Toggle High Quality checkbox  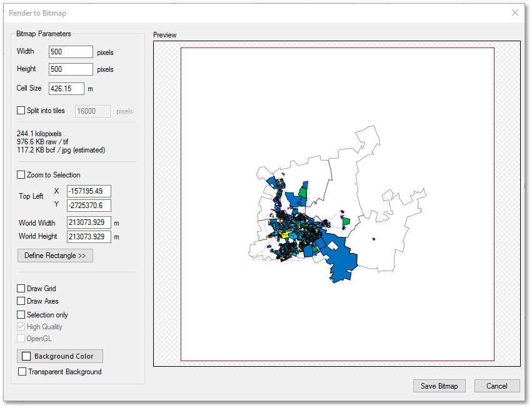tap(21, 327)
